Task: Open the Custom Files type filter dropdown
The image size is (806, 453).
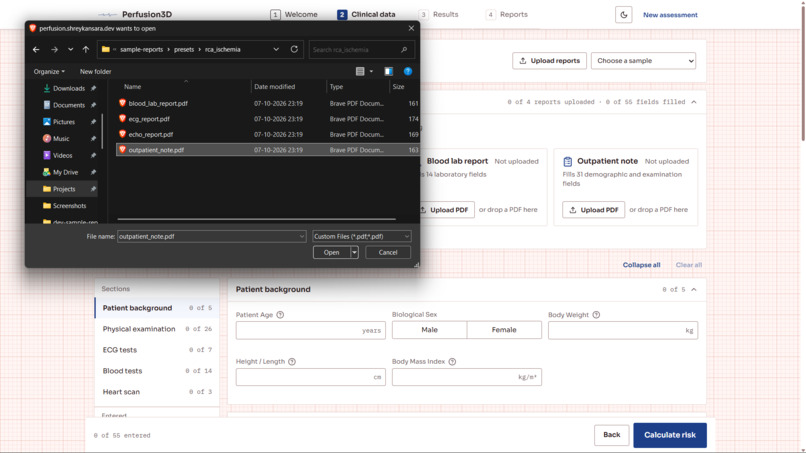Action: point(361,237)
